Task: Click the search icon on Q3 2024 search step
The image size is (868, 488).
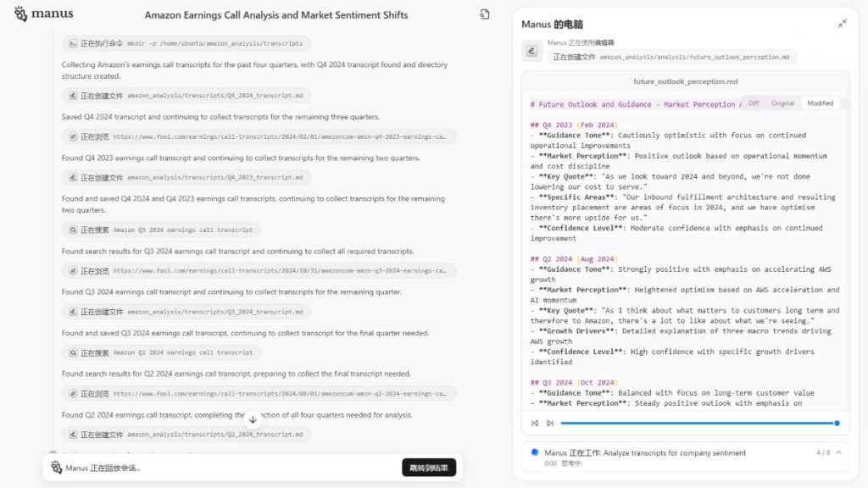Action: (x=73, y=230)
